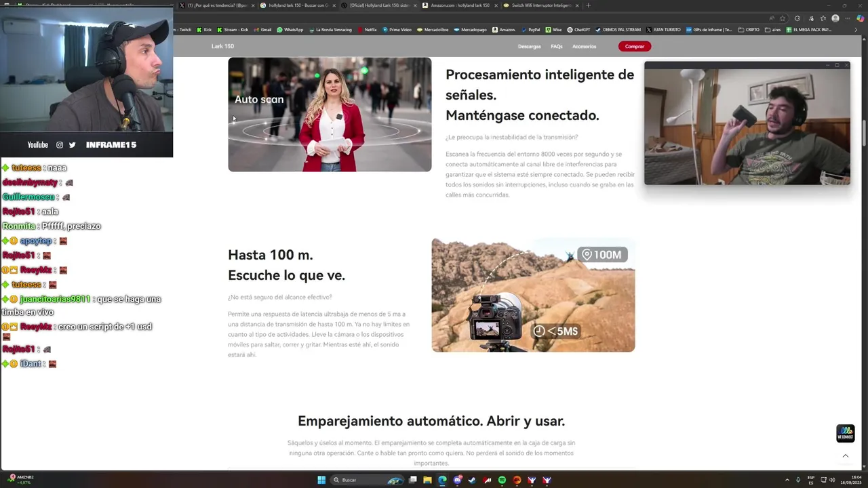Screen dimensions: 868x488
Task: Click the page vertical scrollbar thumb
Action: [x=865, y=133]
